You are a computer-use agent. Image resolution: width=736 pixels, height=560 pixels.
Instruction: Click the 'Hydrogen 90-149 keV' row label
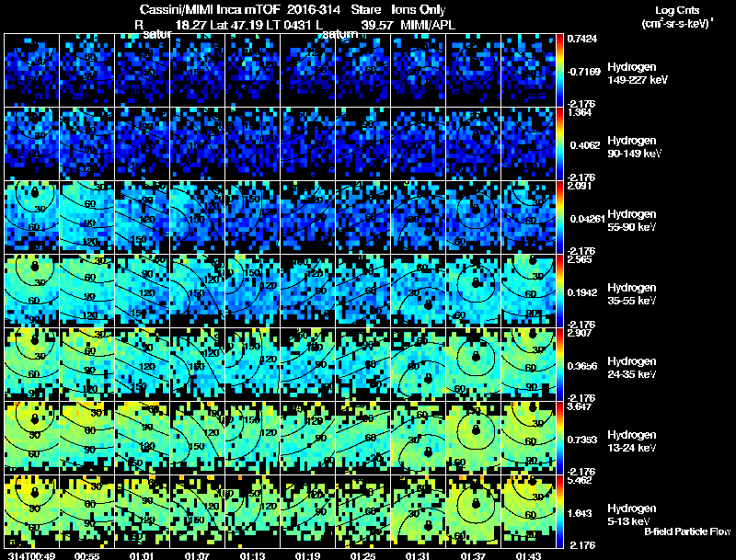click(x=634, y=147)
